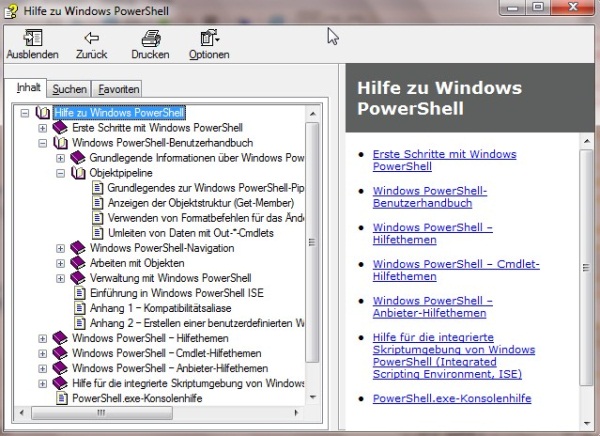Collapse Windows PowerShell-Benutzerhandbuch node
Viewport: 600px width, 436px height.
pyautogui.click(x=42, y=143)
